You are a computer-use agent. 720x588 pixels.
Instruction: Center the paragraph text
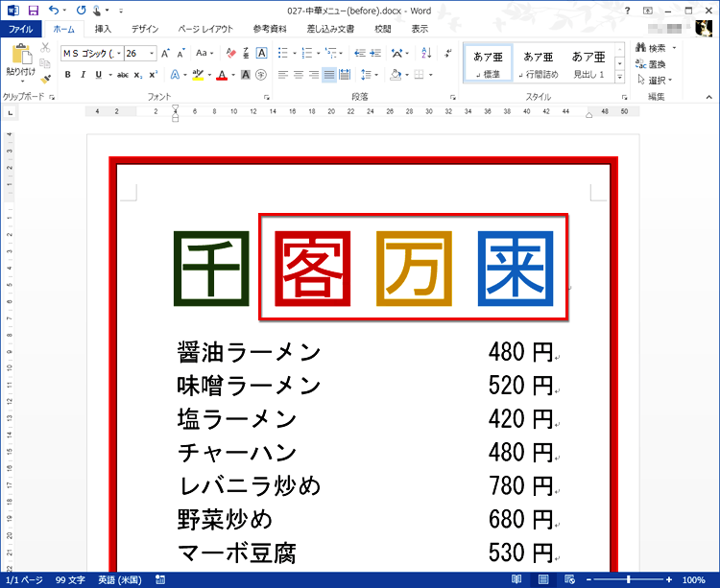tap(299, 75)
